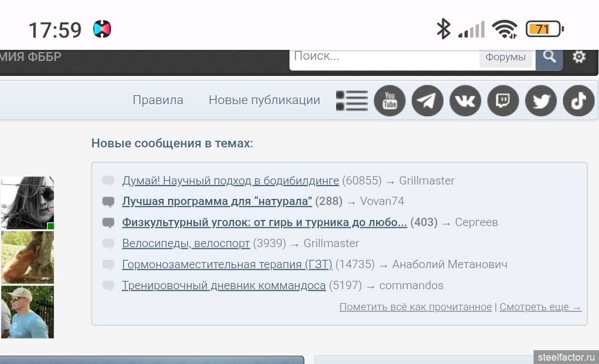This screenshot has height=364, width=599.
Task: Open the Twitter profile icon
Action: point(541,101)
